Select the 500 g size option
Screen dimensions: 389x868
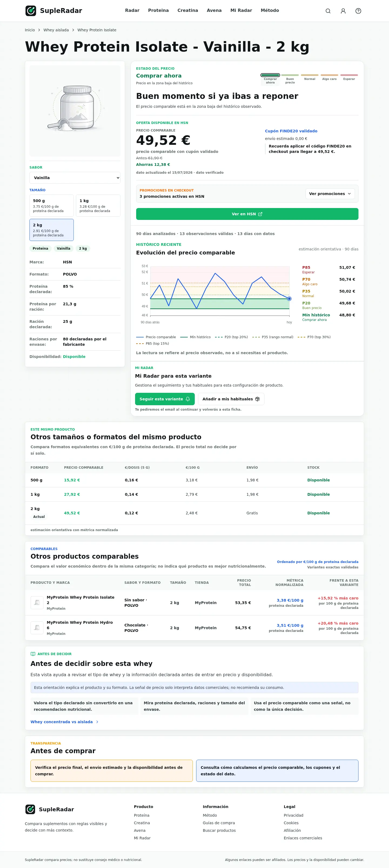(x=52, y=206)
